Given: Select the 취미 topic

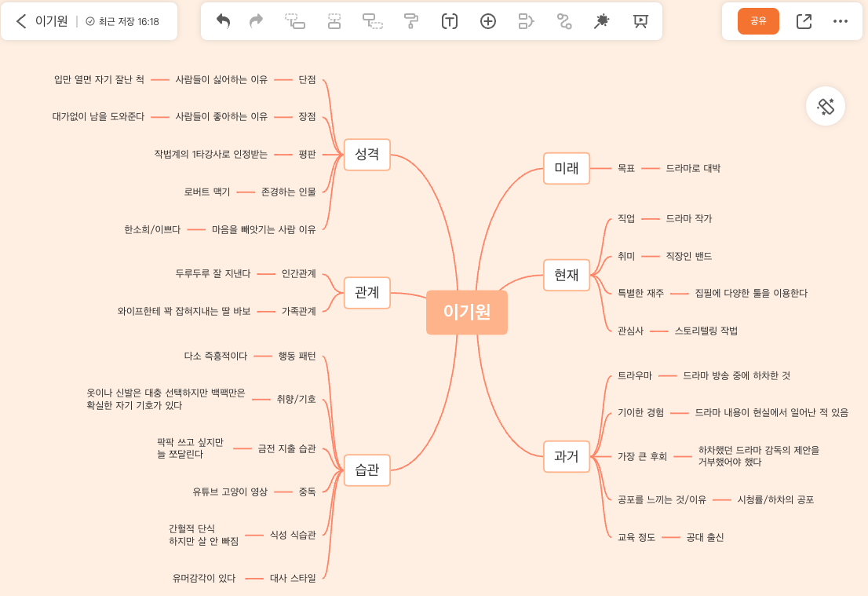Looking at the screenshot, I should click(626, 257).
